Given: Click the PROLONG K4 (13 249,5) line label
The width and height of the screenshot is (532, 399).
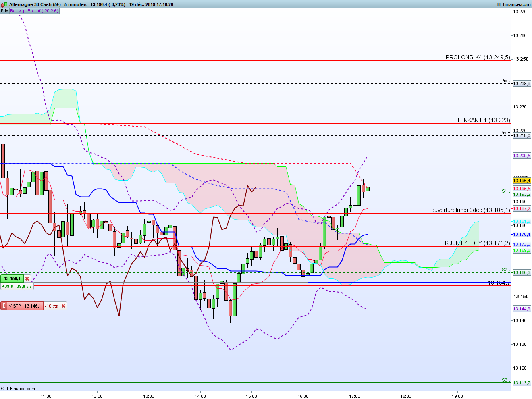Looking at the screenshot, I should coord(478,57).
